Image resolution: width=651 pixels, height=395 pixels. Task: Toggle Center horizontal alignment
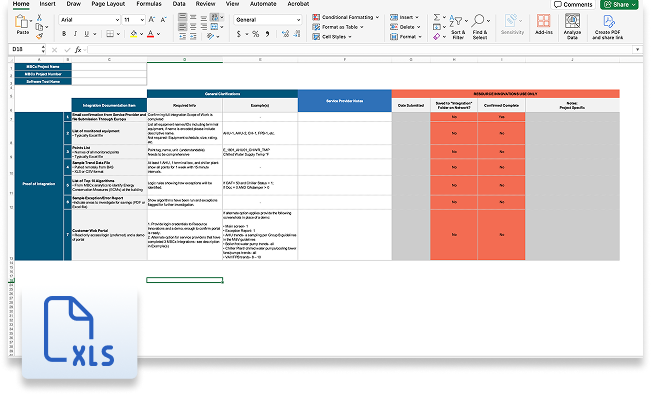[x=193, y=27]
